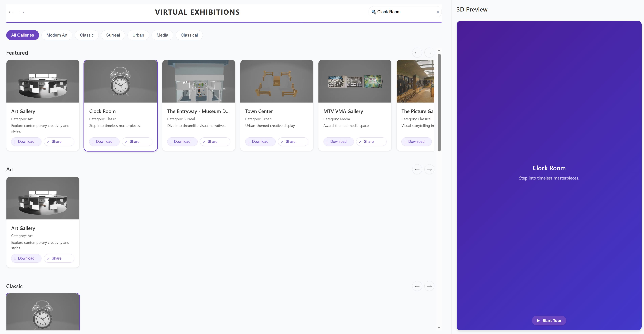Viewport: 644px width, 334px height.
Task: Filter by Surreal category
Action: click(113, 35)
